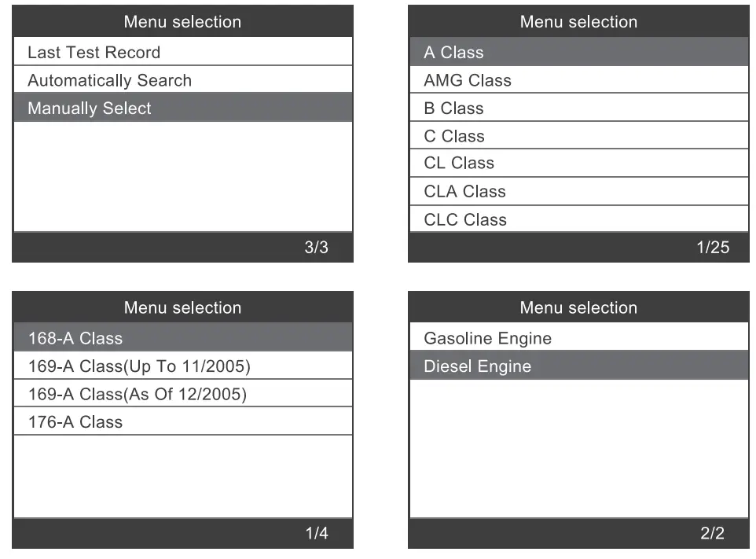756x559 pixels.
Task: Click the 2/2 status indicator
Action: click(712, 532)
